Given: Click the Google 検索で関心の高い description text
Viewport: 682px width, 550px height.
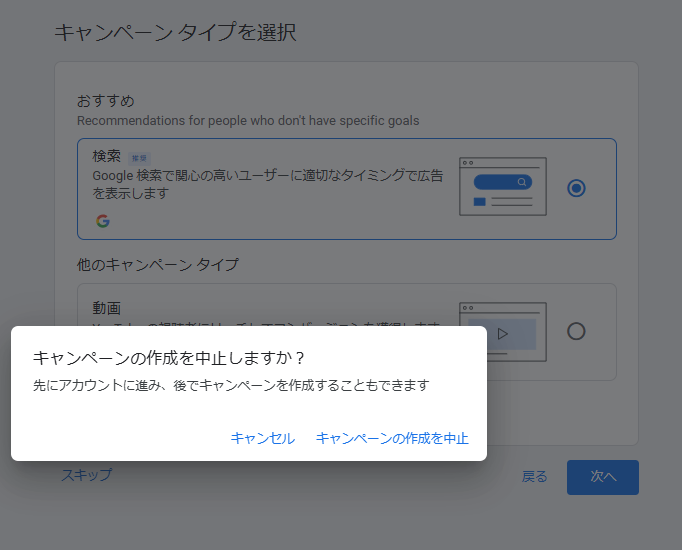Looking at the screenshot, I should (x=267, y=184).
